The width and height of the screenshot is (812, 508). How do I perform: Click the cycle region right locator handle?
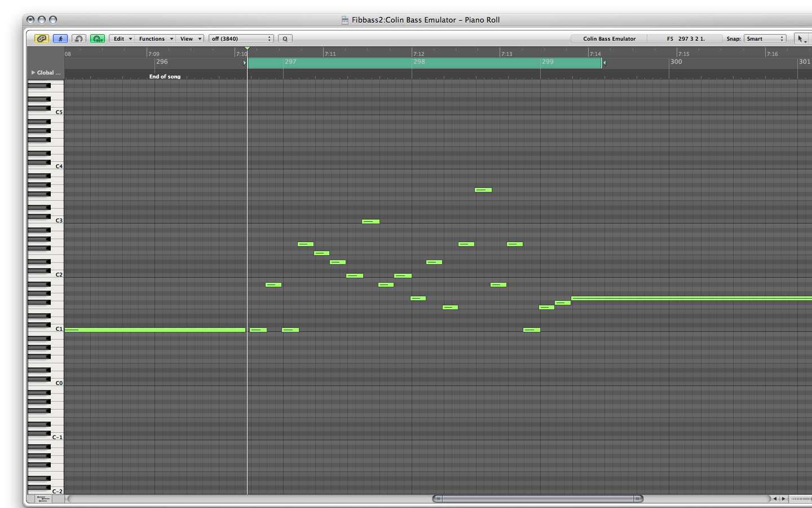pos(604,63)
